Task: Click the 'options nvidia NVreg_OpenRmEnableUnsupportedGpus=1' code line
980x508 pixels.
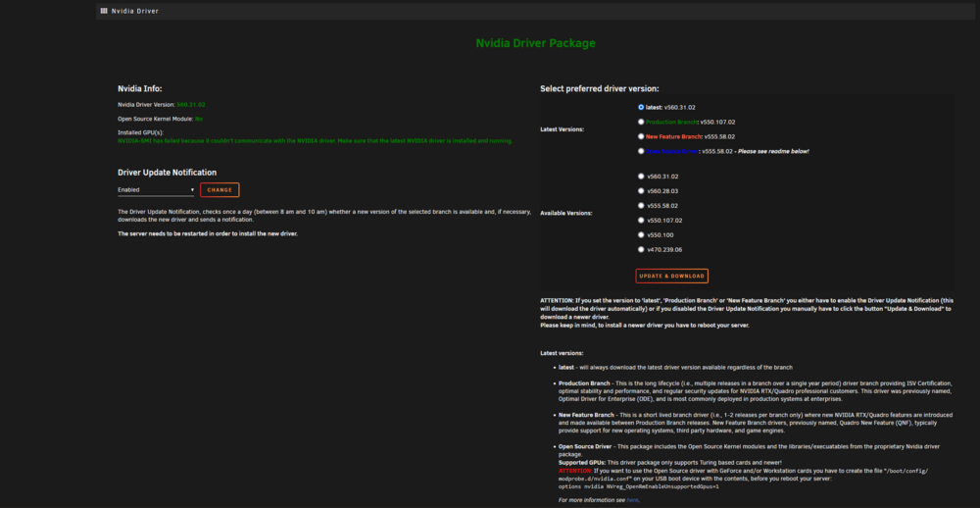Action: point(639,486)
